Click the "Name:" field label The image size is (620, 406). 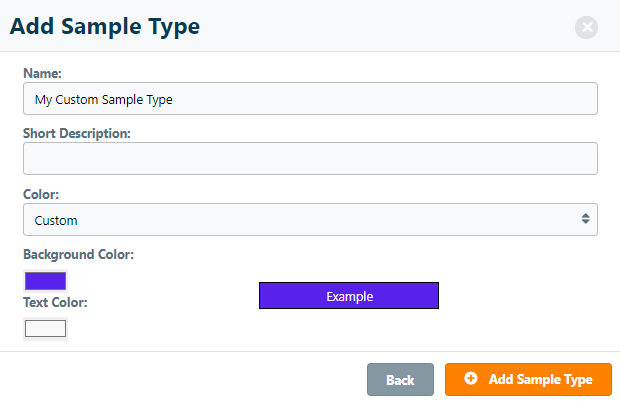(42, 73)
